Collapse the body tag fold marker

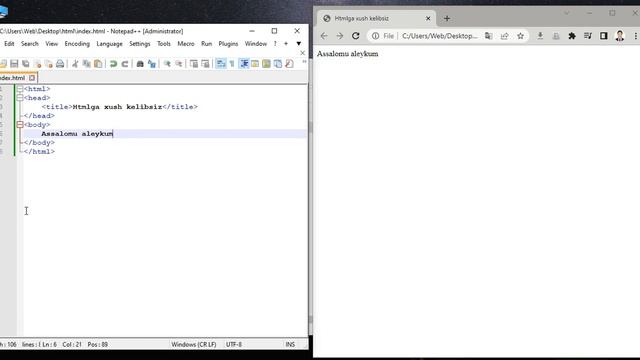click(x=20, y=124)
